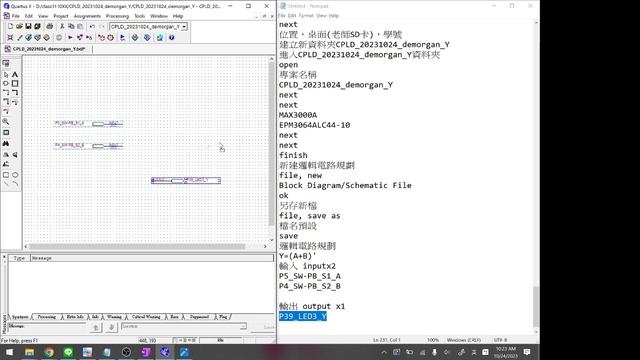Select the Rectangle drawing tool
This screenshot has width=640, height=360.
coord(6,175)
